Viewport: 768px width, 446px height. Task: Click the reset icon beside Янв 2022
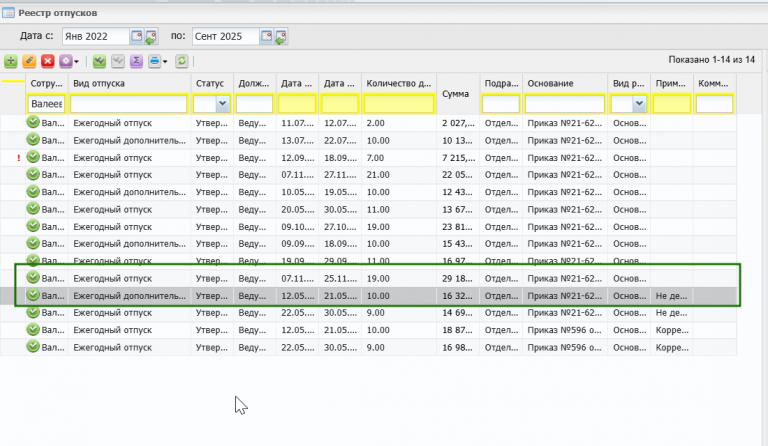[x=151, y=36]
